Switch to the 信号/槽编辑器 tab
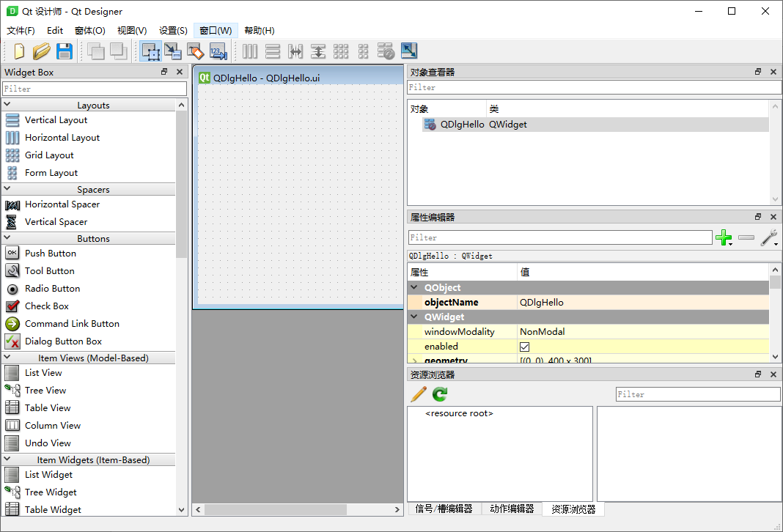Viewport: 783px width, 532px height. point(444,509)
